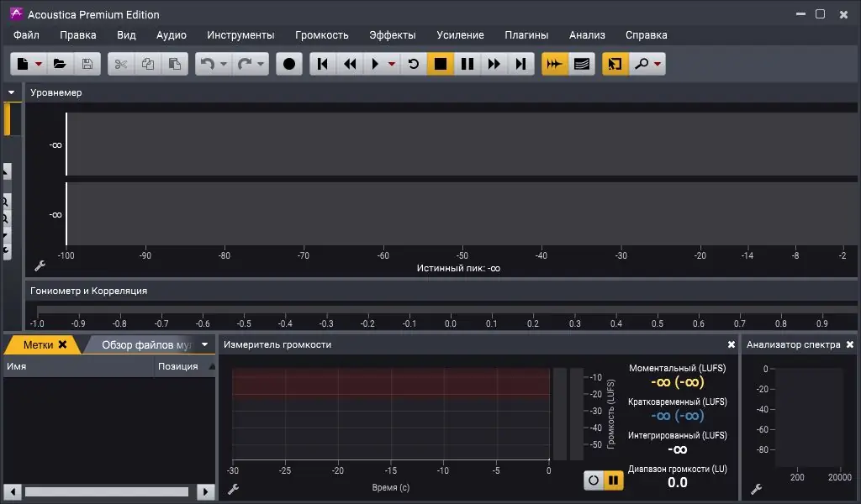Sort markers by the Позиция column
The image size is (861, 504).
click(x=184, y=366)
